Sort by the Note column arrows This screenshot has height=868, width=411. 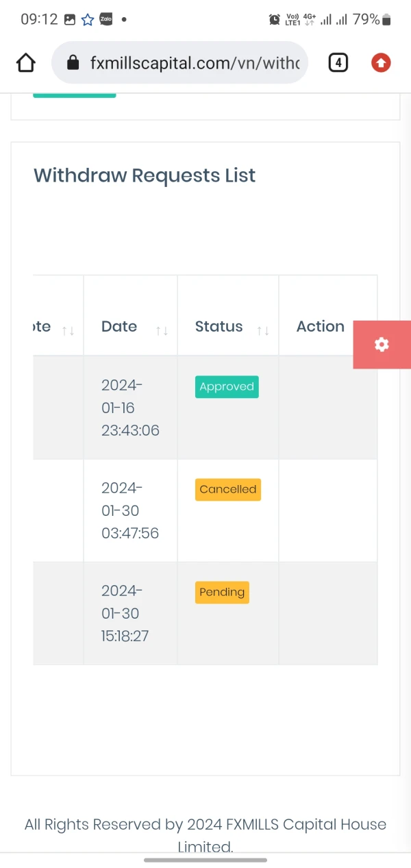click(68, 331)
